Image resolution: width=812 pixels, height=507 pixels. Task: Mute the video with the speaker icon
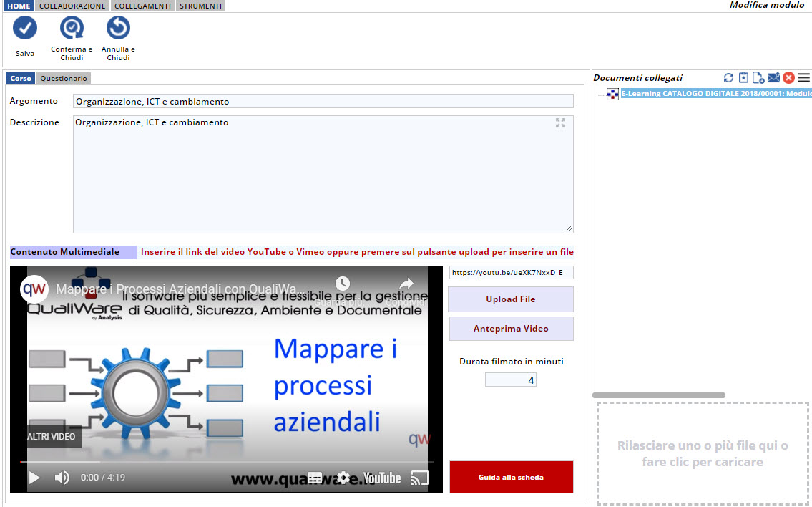coord(62,478)
